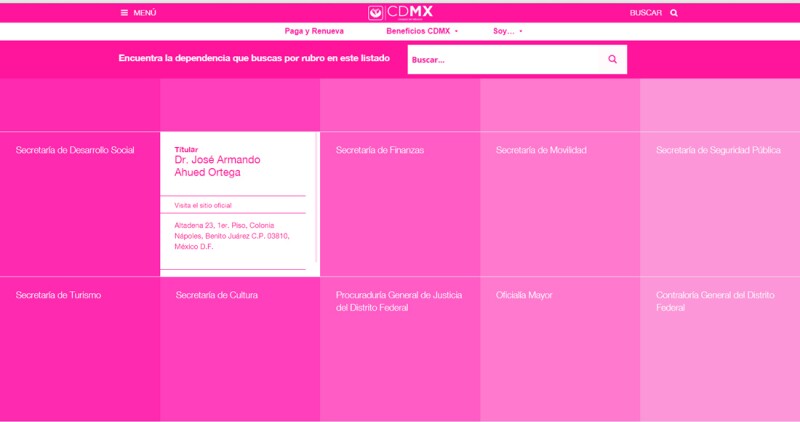Open Secretaría de Movilidad tile
The height and width of the screenshot is (422, 800).
click(560, 204)
